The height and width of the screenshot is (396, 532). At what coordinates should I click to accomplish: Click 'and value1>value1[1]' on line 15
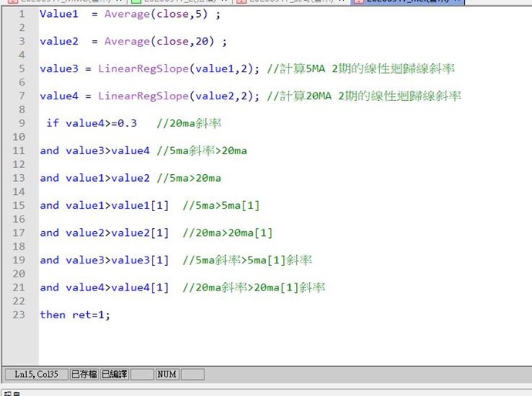(104, 206)
